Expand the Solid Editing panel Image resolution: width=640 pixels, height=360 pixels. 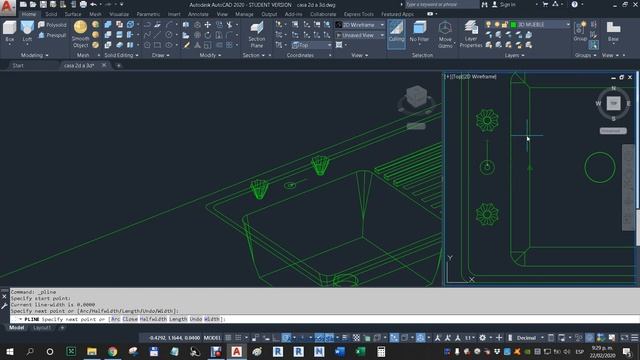tap(121, 55)
